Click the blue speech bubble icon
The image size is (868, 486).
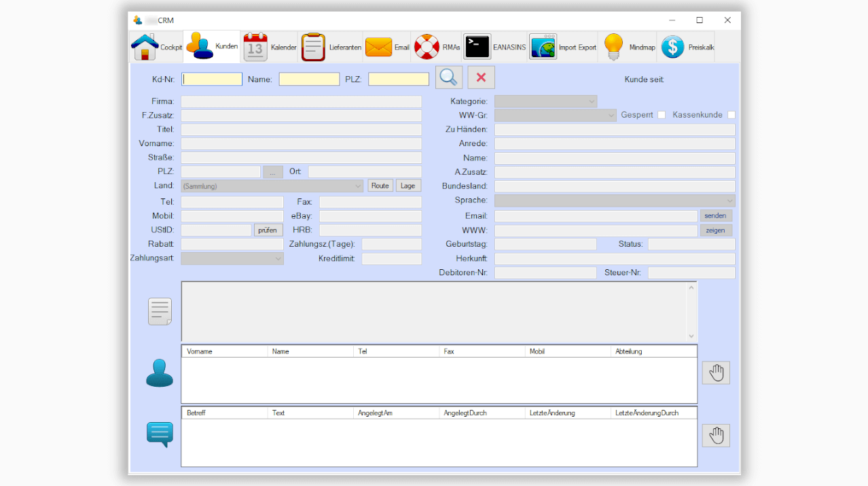tap(160, 434)
